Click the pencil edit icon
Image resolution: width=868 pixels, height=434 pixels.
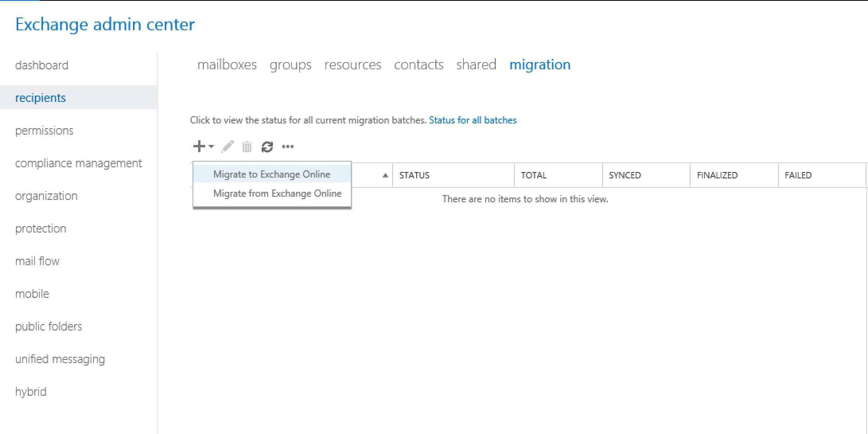(228, 147)
